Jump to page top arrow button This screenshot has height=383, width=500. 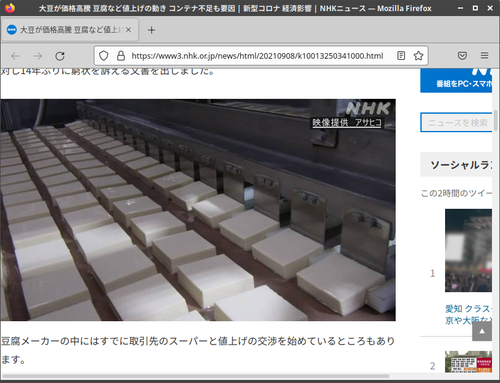tap(482, 331)
